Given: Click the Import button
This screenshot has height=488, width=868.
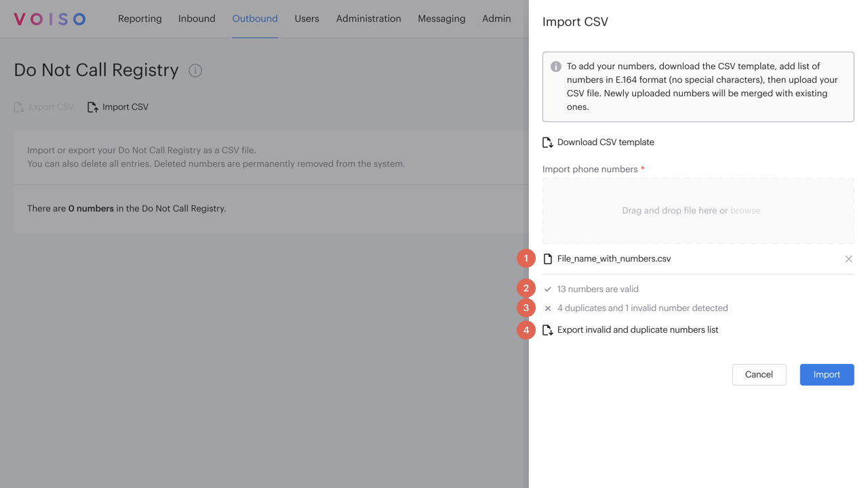Looking at the screenshot, I should 827,374.
